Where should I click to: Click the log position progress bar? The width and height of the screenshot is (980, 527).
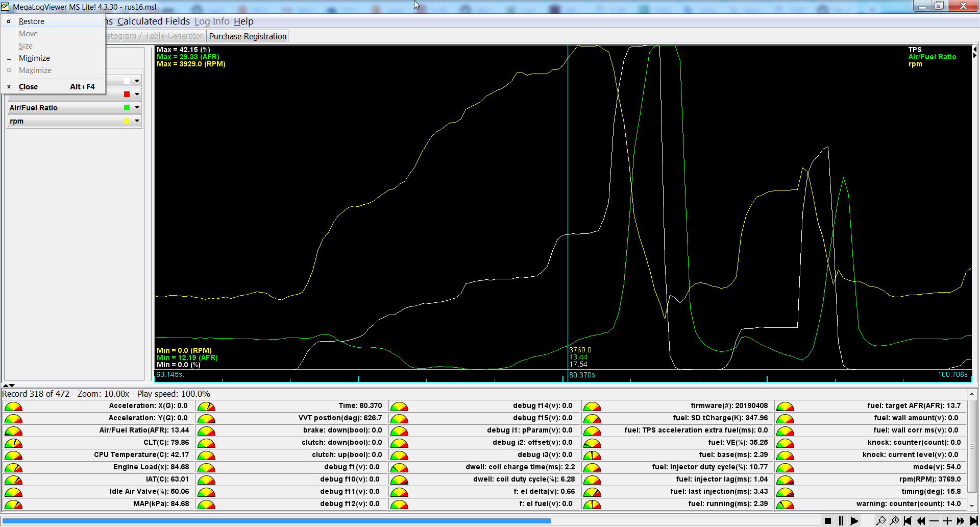[411, 521]
